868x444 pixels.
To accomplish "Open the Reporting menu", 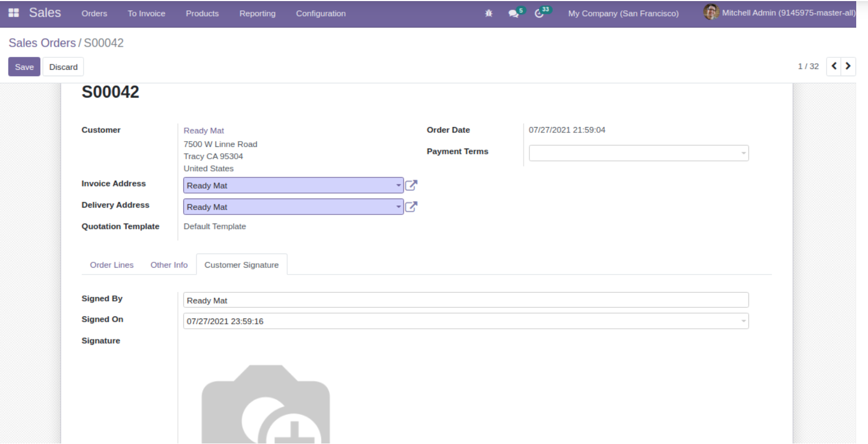I will point(257,13).
